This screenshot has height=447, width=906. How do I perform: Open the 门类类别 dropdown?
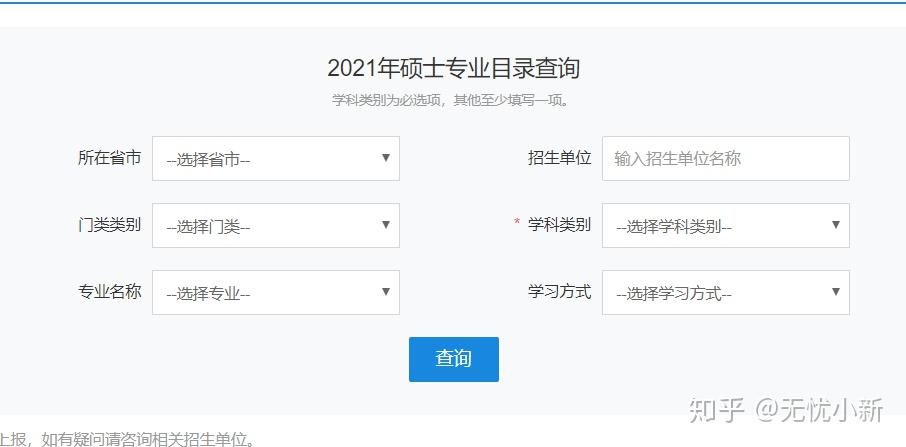pos(275,226)
